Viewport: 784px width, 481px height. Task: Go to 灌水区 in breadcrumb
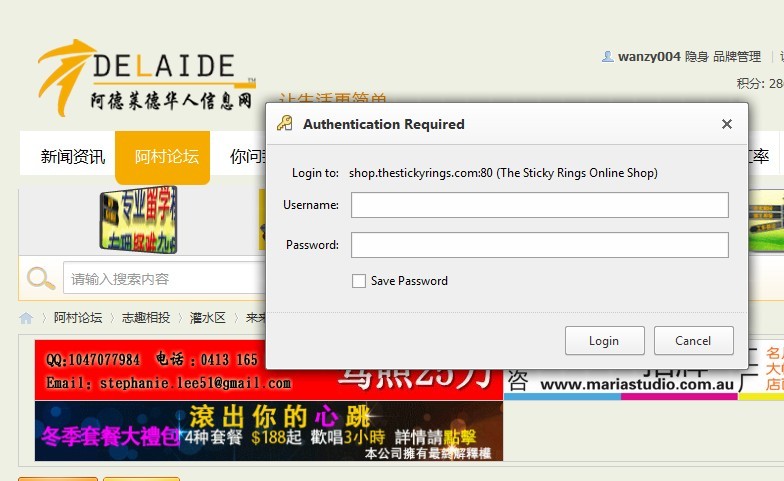208,318
